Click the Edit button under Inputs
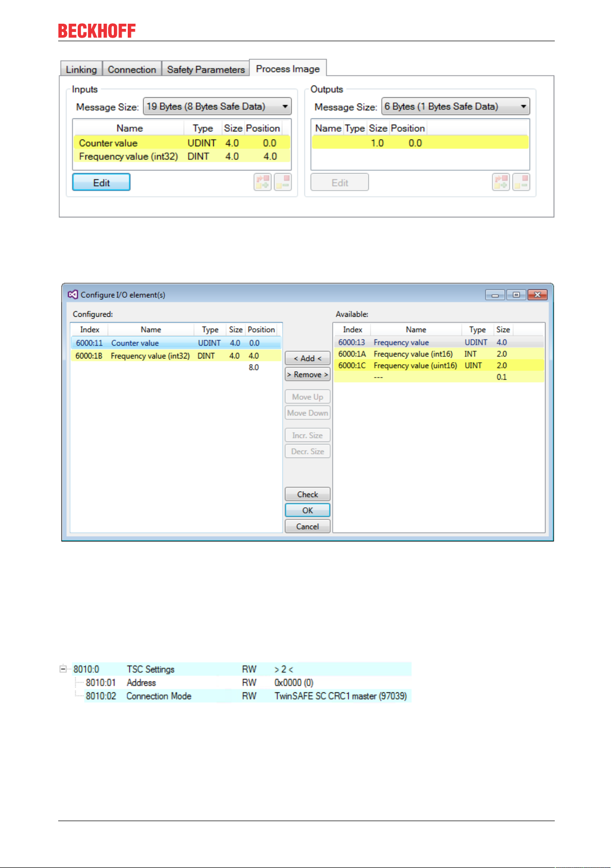Image resolution: width=614 pixels, height=868 pixels. click(101, 182)
